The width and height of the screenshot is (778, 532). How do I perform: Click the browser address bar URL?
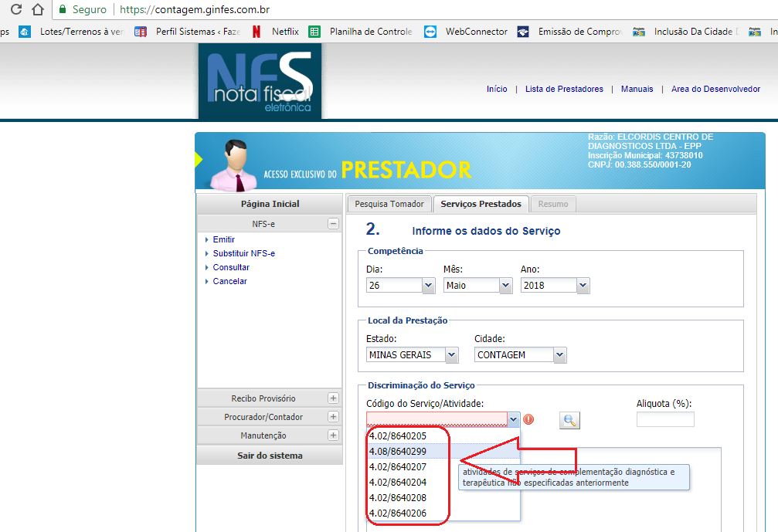point(195,9)
